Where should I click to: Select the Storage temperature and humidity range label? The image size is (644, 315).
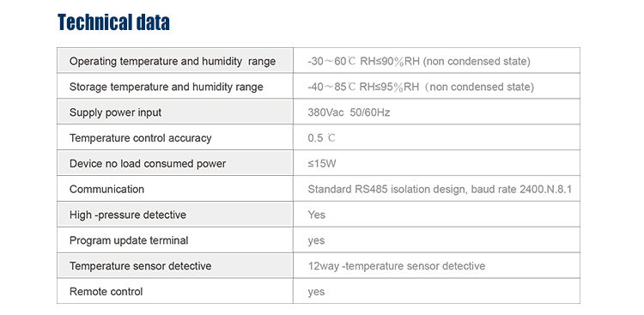(167, 87)
